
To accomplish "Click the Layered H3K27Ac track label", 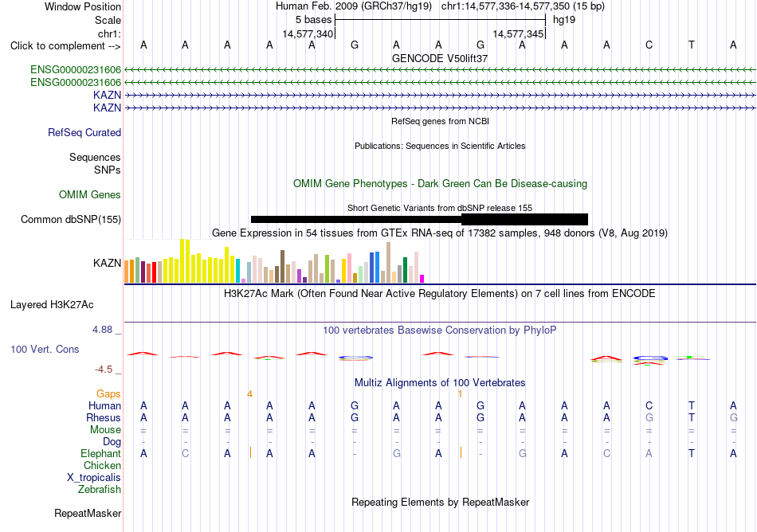I will point(52,305).
